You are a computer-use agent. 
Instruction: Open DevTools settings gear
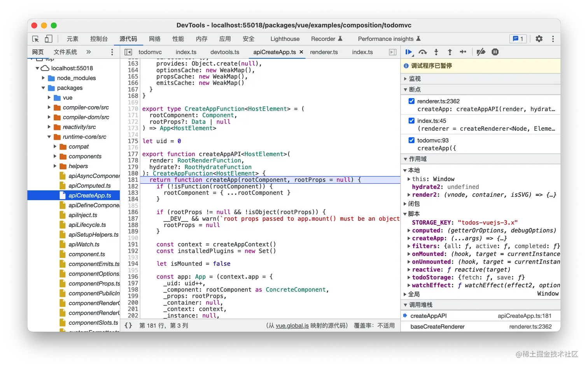539,39
